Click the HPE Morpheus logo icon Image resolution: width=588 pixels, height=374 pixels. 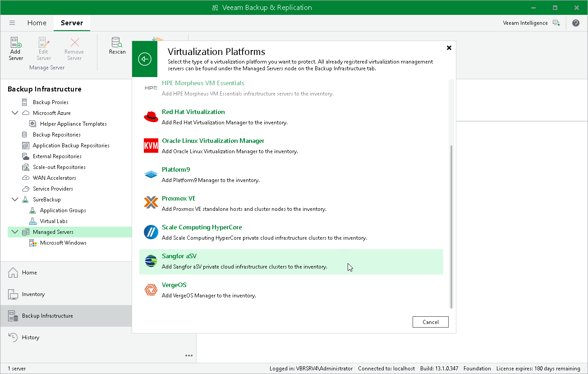pos(151,88)
